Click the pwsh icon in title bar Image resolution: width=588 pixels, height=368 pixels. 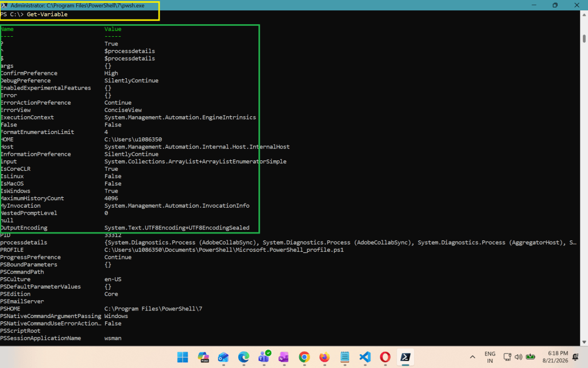click(4, 5)
